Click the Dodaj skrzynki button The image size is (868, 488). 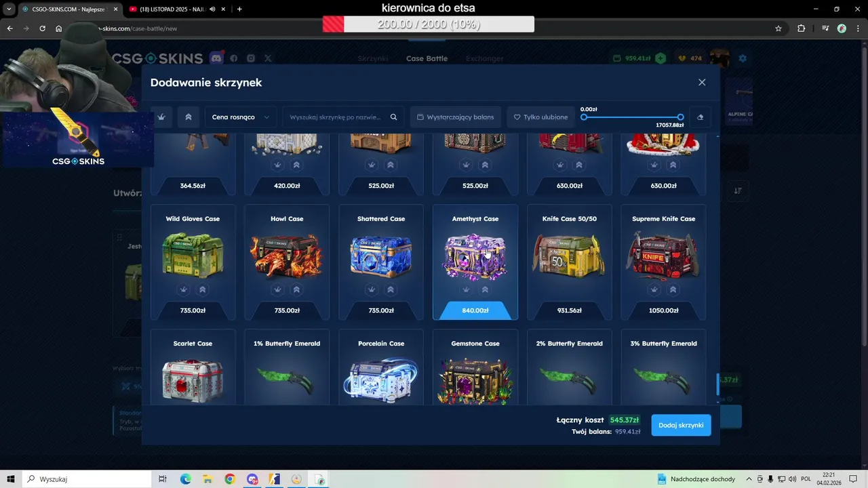coord(681,425)
